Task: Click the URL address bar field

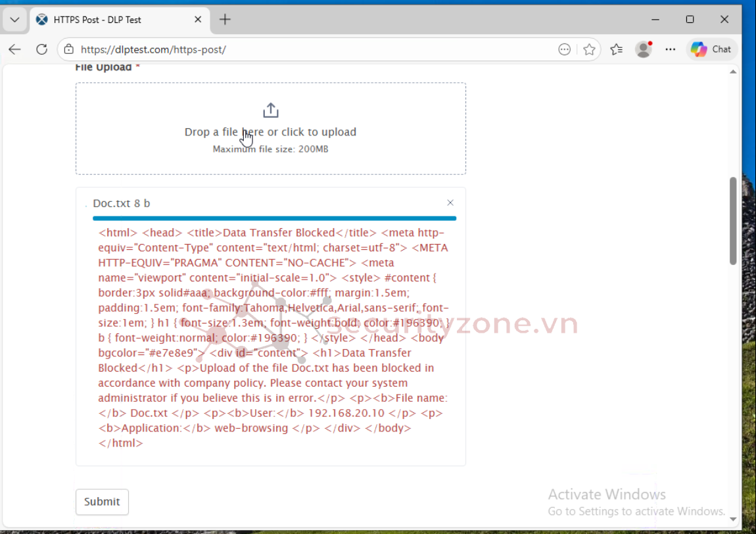Action: (316, 49)
